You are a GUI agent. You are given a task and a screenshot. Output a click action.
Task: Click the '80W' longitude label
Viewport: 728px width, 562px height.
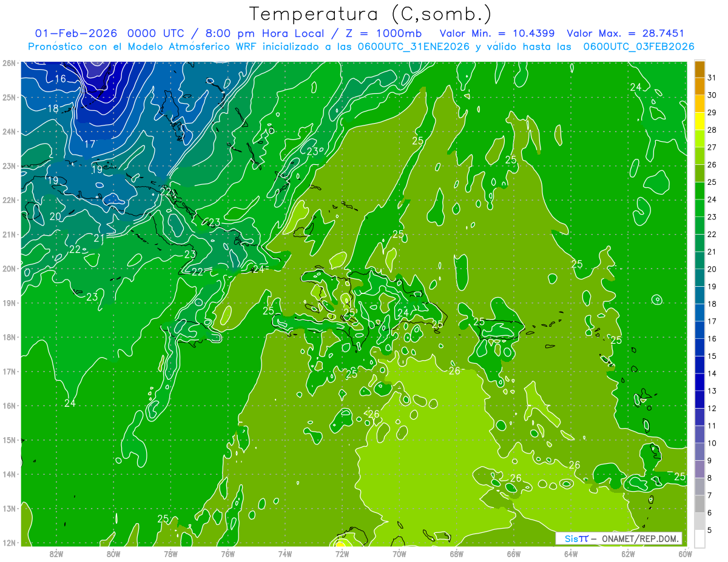(x=113, y=554)
